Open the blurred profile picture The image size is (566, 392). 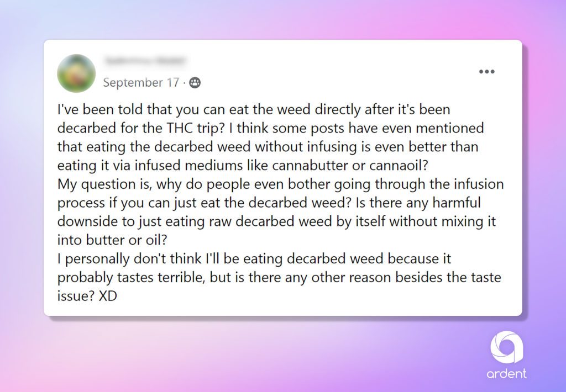pyautogui.click(x=76, y=73)
